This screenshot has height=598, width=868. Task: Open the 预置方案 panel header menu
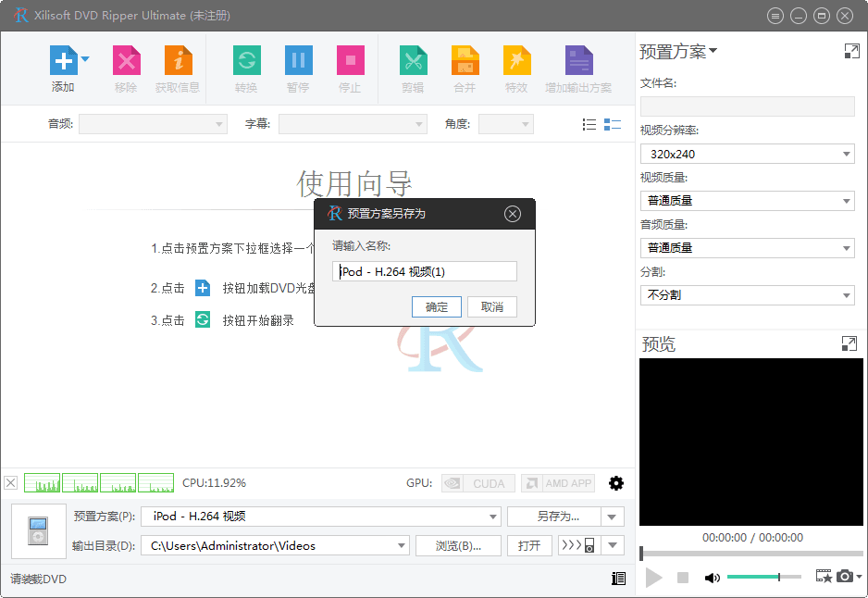click(x=678, y=52)
